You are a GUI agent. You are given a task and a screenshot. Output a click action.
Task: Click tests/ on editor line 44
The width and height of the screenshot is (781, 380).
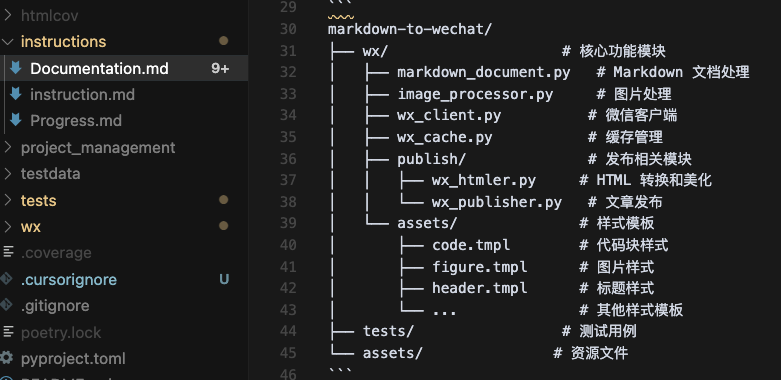pyautogui.click(x=388, y=331)
